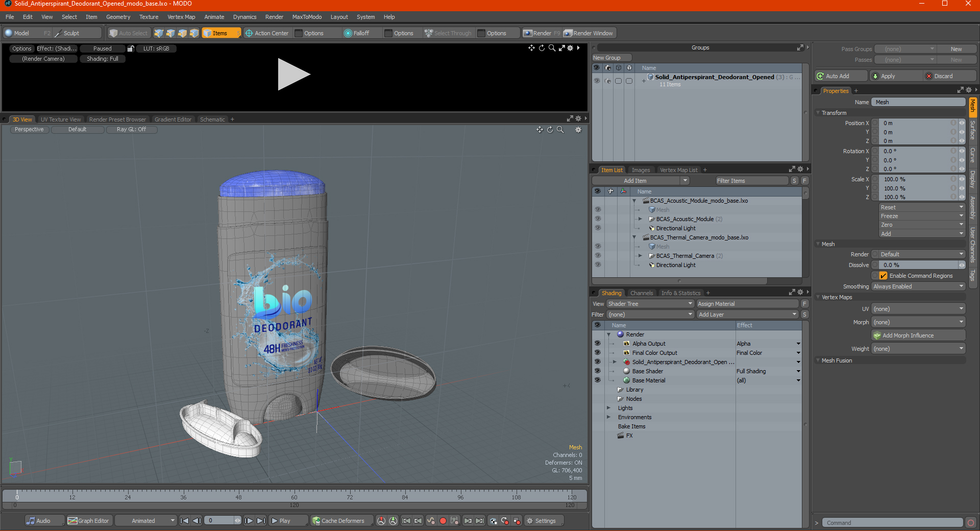Click 3D viewport pan move icon
This screenshot has width=980, height=531.
[540, 130]
